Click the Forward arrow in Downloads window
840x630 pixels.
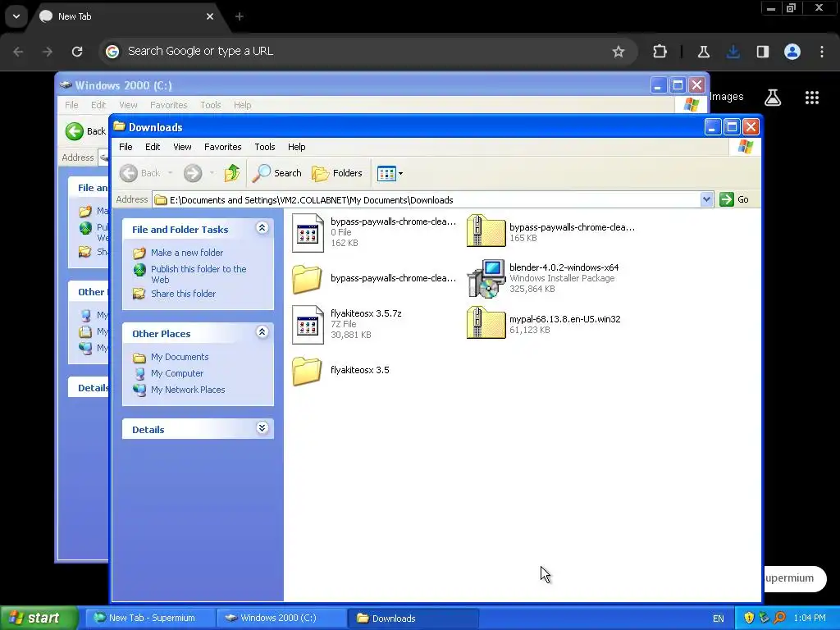point(193,173)
